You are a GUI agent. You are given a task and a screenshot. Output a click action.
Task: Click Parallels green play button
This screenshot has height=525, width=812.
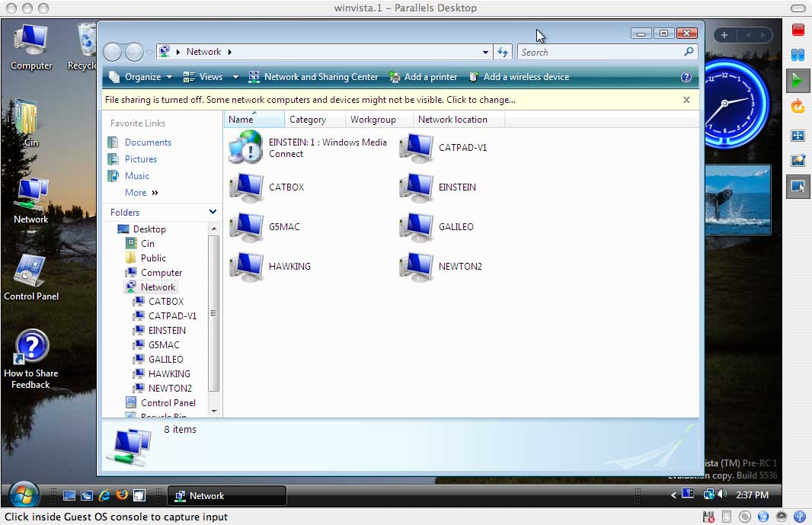click(798, 81)
